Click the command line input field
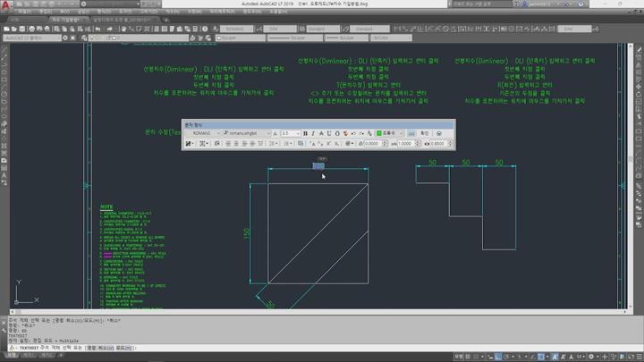 325,348
